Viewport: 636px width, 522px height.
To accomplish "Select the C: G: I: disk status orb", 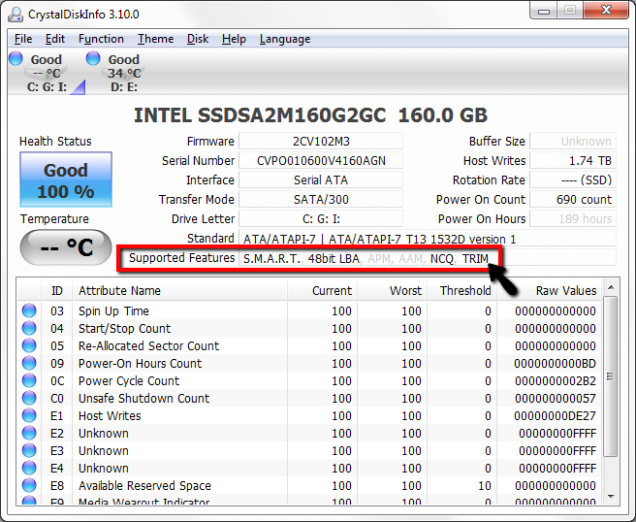I will (x=16, y=58).
